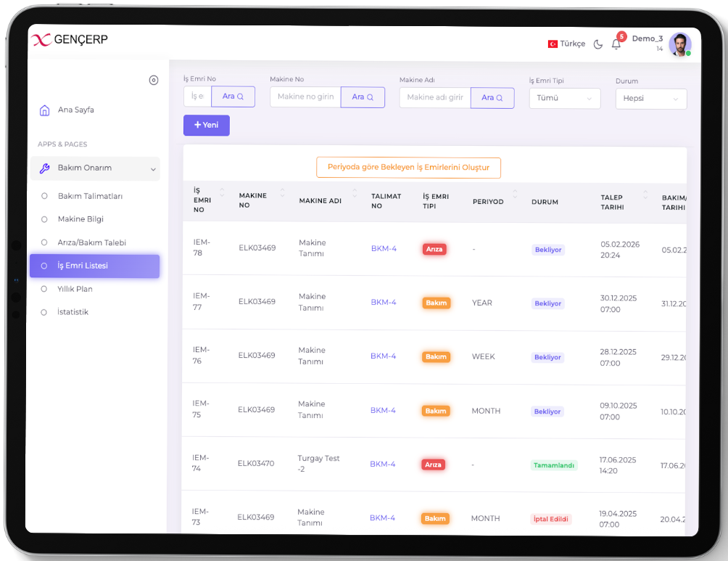728x561 pixels.
Task: Toggle sidebar pin circle icon
Action: (154, 81)
